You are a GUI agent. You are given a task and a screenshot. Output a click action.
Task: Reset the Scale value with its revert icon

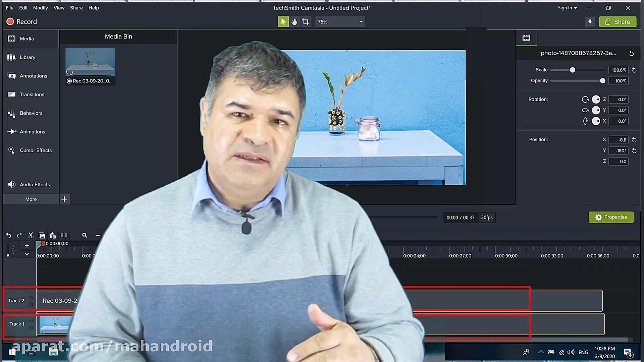634,70
